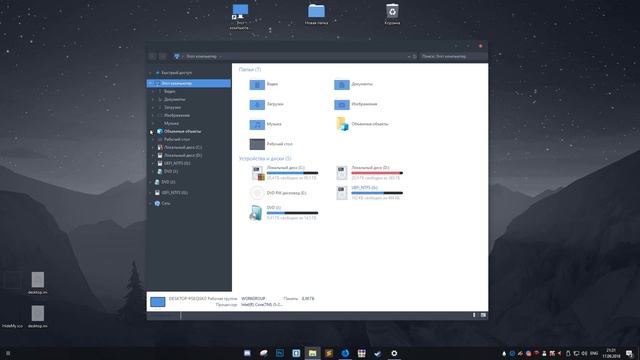Select Видео in navigation tree

tap(169, 91)
